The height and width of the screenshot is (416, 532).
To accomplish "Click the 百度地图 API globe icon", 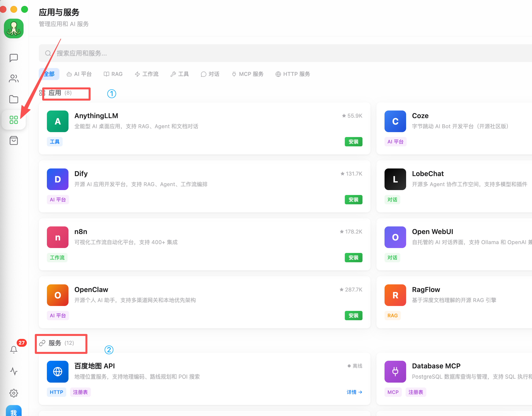I will pos(58,372).
